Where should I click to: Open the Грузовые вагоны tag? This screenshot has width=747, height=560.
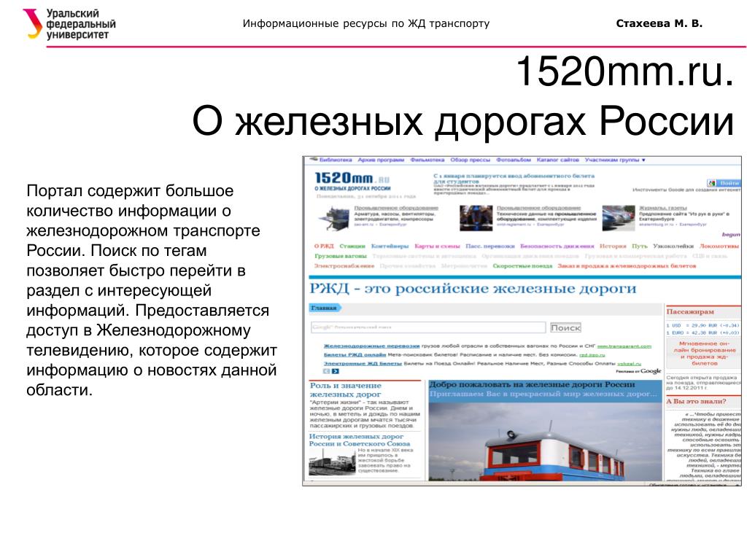pos(340,256)
